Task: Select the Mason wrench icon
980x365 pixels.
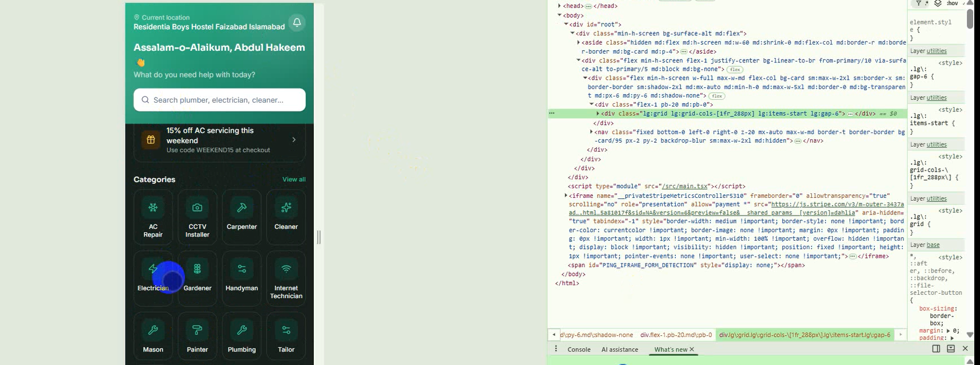Action: click(153, 330)
